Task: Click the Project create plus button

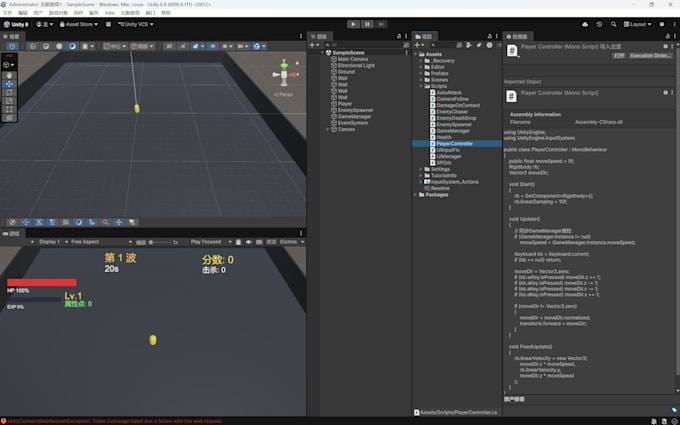Action: point(419,45)
